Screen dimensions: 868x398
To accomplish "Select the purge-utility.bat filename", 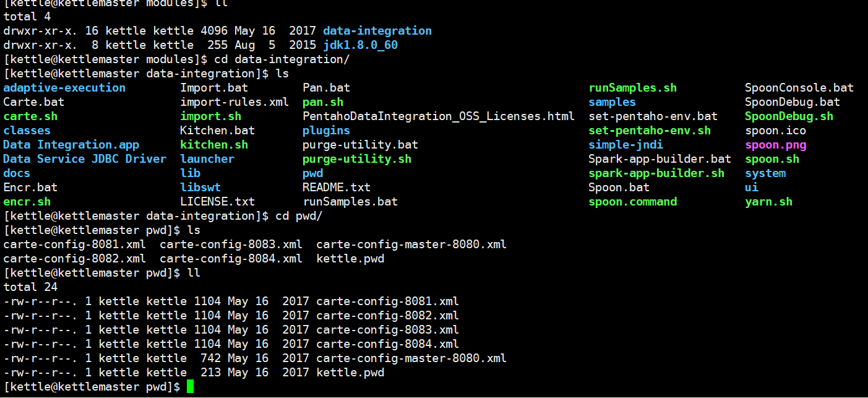I will click(361, 145).
